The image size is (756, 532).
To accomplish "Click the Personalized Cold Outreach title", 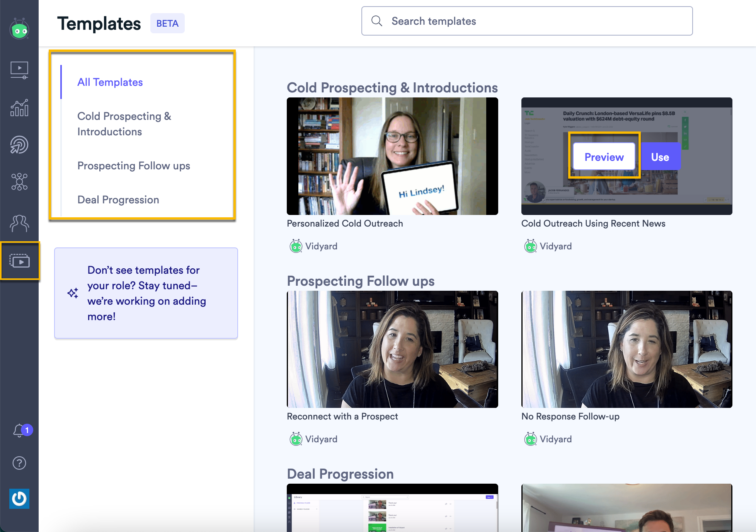I will [345, 223].
